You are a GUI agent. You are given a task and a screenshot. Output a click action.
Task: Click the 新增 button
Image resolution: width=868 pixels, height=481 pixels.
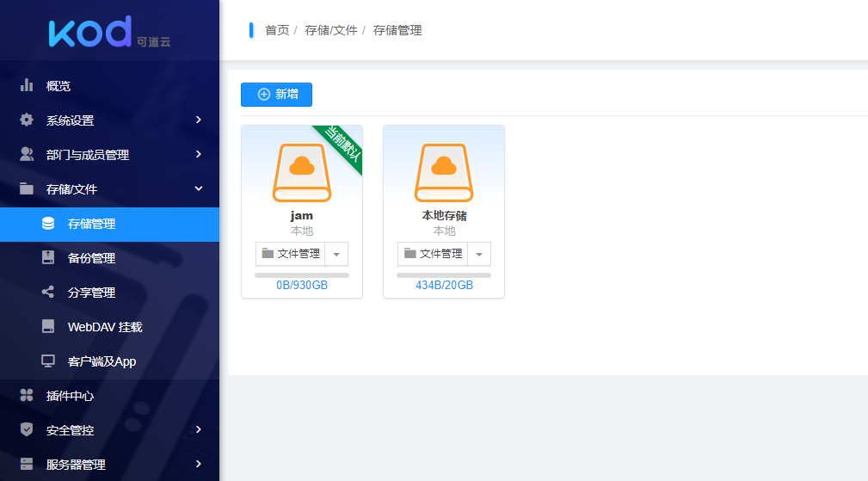pos(276,95)
